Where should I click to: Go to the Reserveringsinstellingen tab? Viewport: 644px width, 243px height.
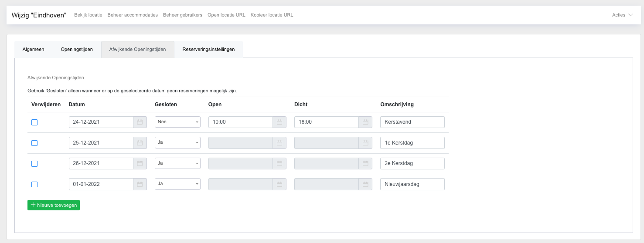[x=208, y=49]
